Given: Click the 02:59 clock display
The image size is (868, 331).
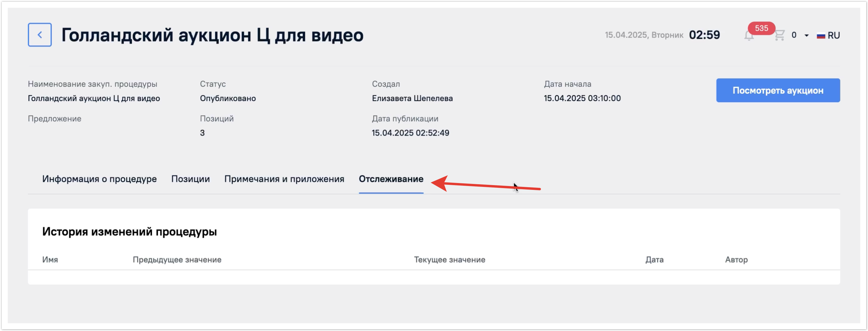Looking at the screenshot, I should pos(704,35).
